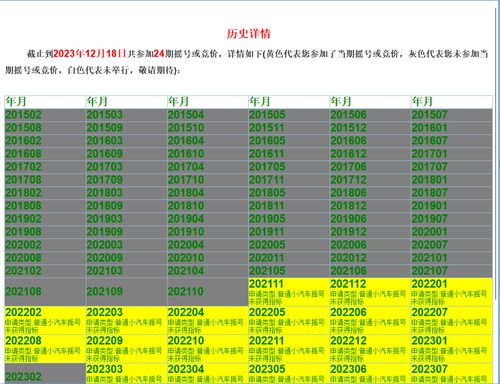Select yellow cell 202305

pyautogui.click(x=289, y=374)
